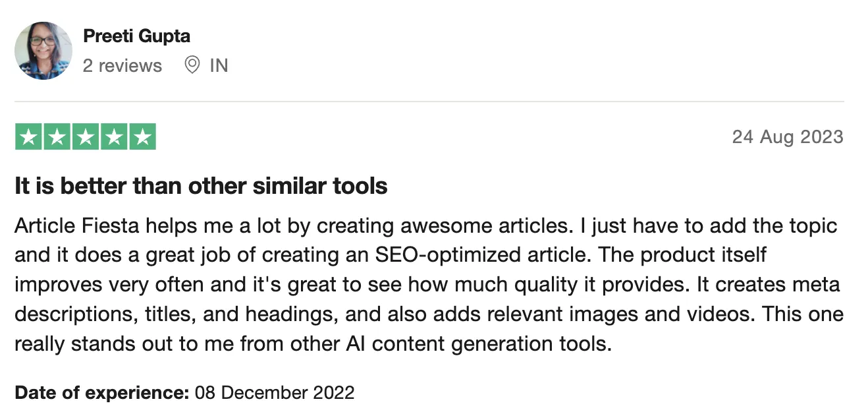Open the Preeti Gupta reviewer name

pos(136,36)
